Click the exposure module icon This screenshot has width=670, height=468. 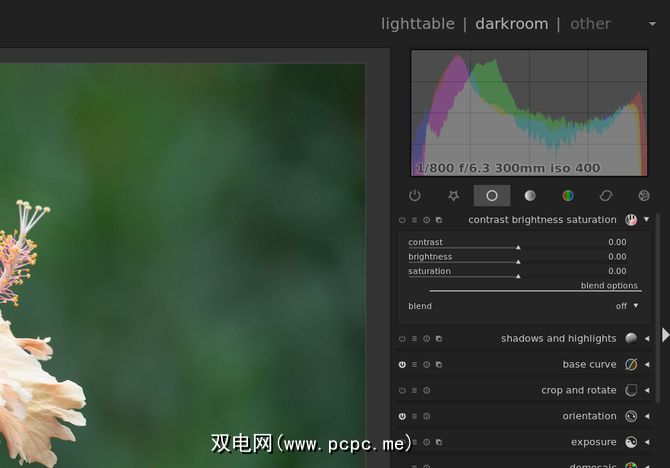(x=631, y=442)
